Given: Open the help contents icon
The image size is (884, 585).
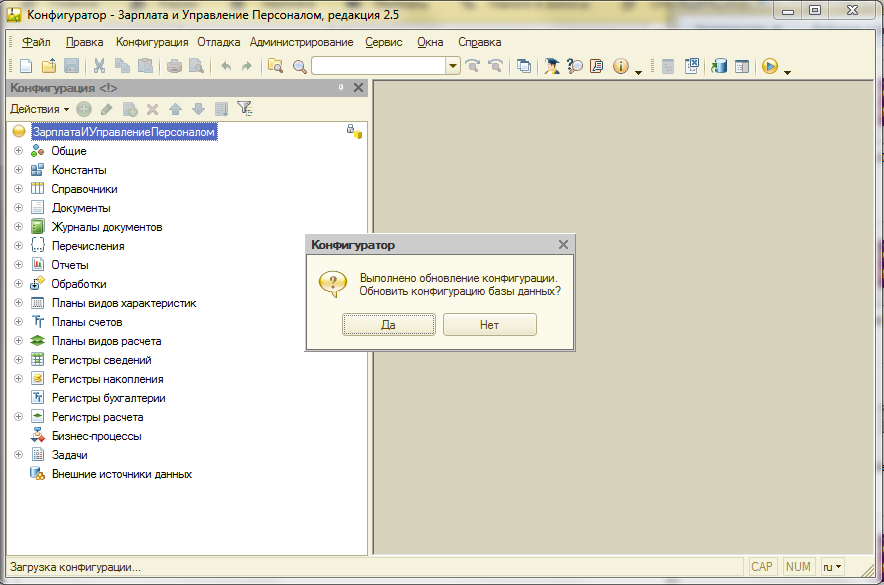Looking at the screenshot, I should coord(596,66).
